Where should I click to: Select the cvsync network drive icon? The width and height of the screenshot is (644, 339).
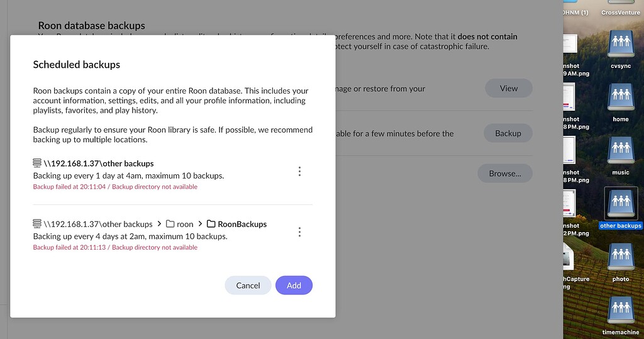pos(621,44)
